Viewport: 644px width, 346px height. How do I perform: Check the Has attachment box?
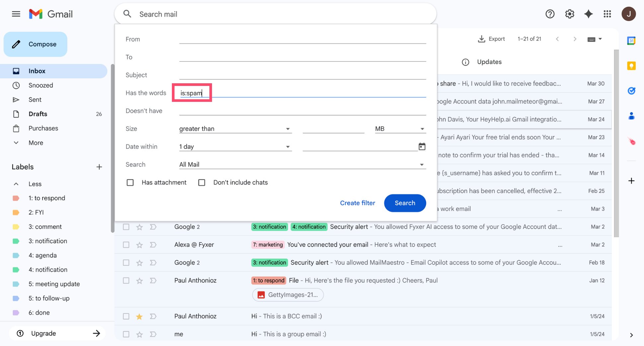[x=130, y=182]
